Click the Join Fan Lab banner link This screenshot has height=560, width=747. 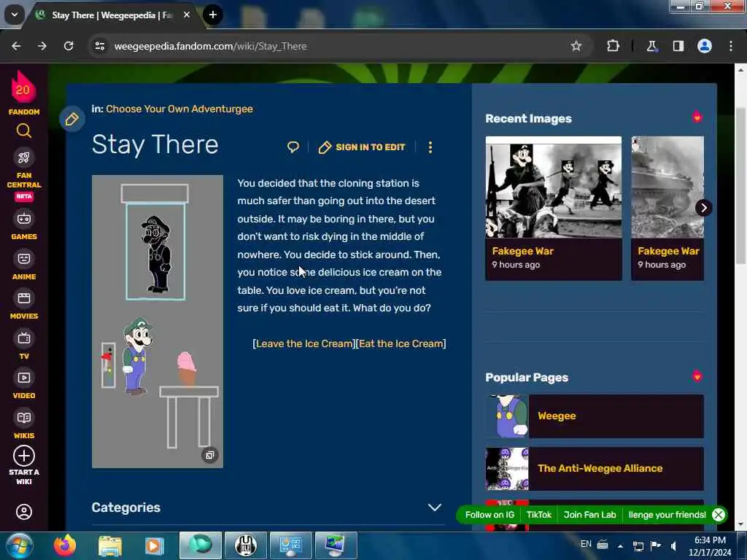click(x=589, y=515)
